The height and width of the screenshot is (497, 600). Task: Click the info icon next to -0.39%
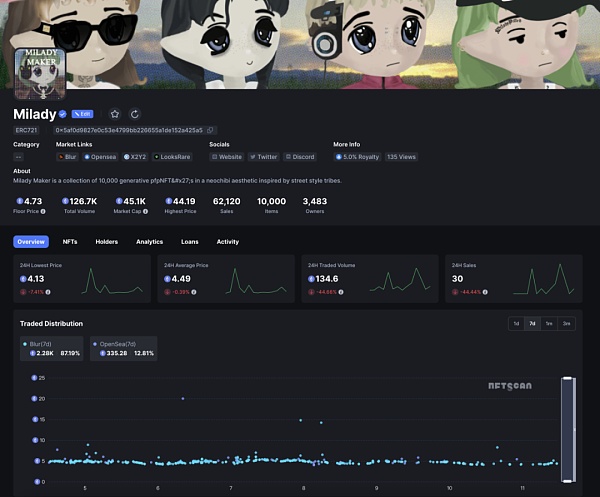pos(194,292)
